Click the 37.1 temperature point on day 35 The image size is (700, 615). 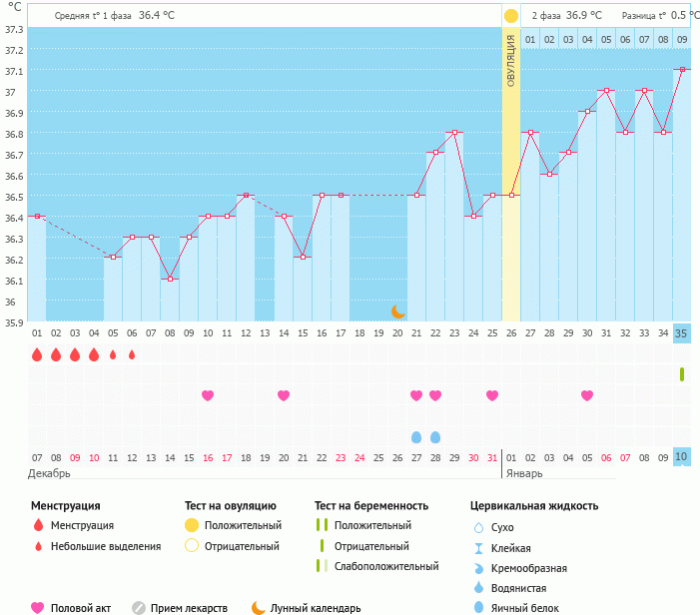(682, 69)
